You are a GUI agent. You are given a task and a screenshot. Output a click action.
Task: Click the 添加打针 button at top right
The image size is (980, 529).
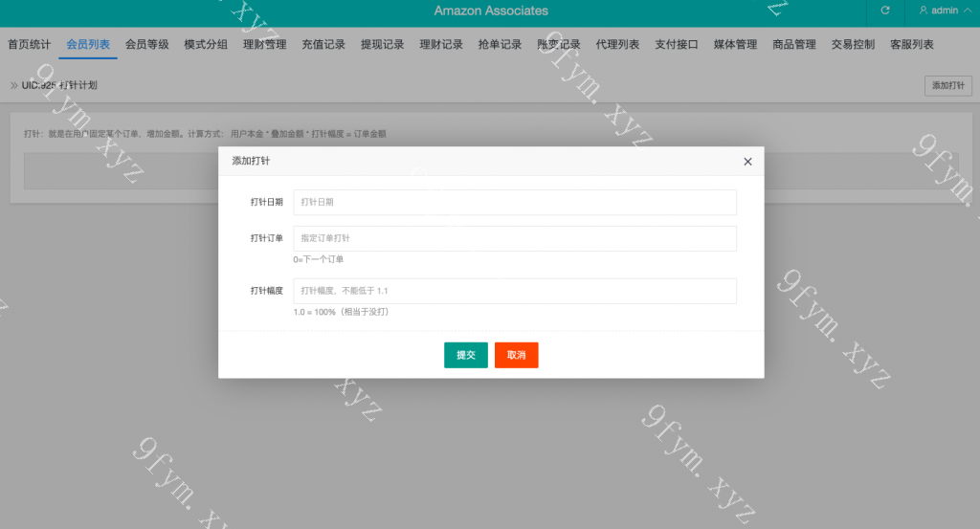(x=948, y=85)
